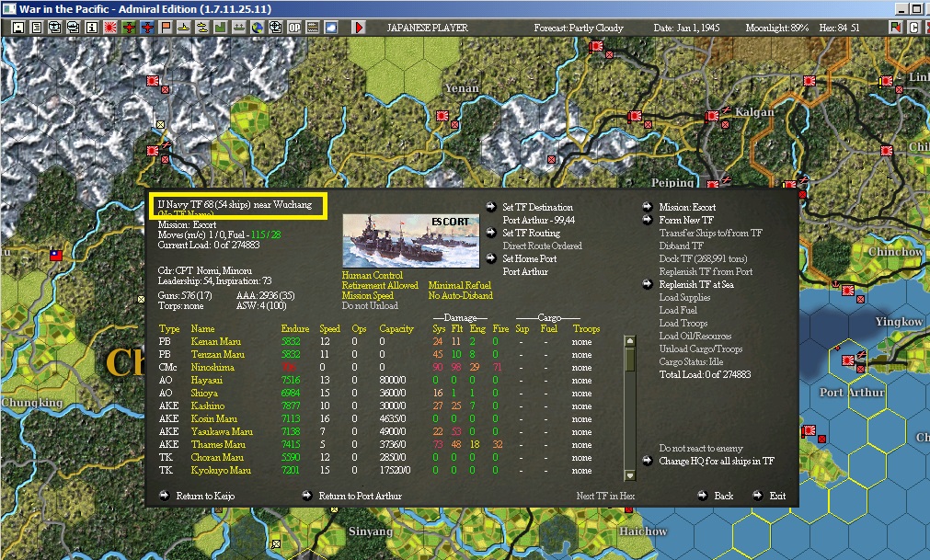Screen dimensions: 930x560
Task: Click the single yellow ship toolbar icon
Action: 184,28
